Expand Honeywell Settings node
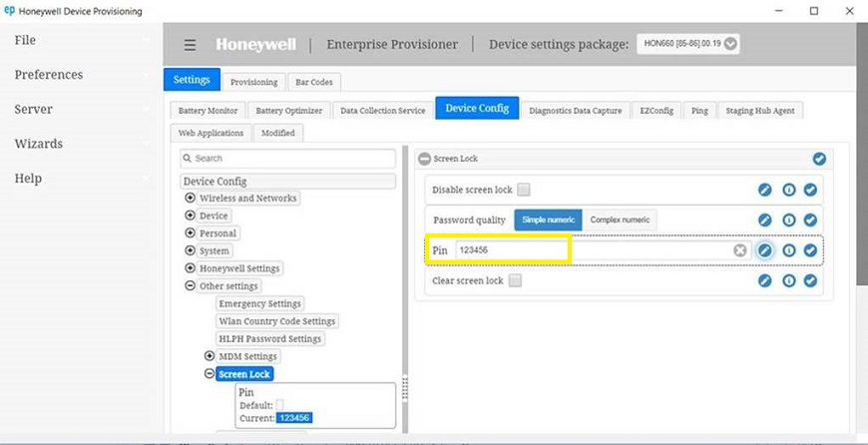 190,267
